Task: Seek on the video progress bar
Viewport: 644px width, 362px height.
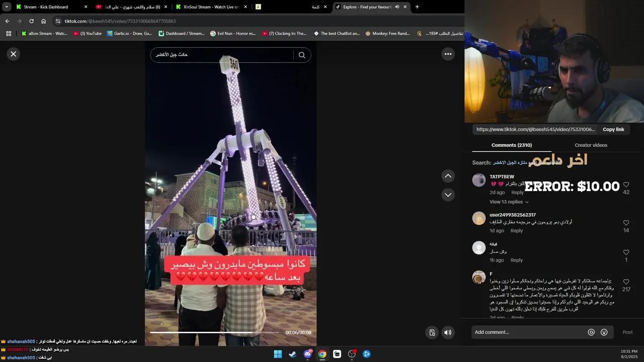Action: pyautogui.click(x=214, y=332)
